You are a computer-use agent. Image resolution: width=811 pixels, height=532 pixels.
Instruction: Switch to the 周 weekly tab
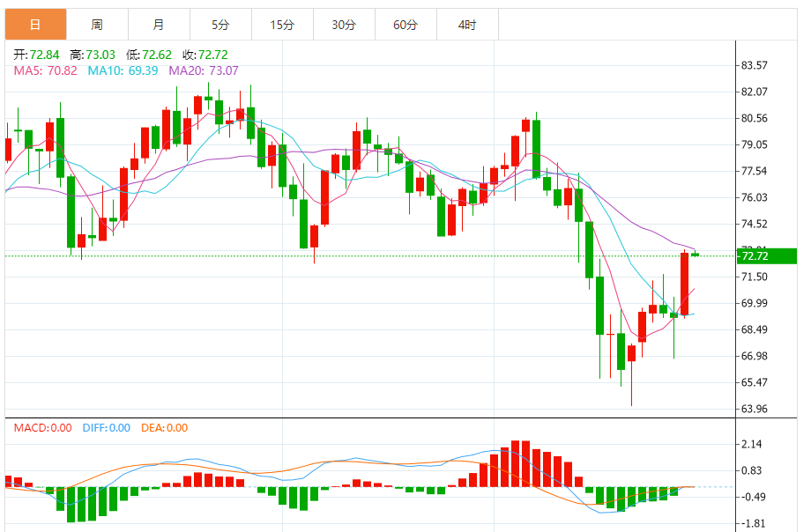pos(97,25)
